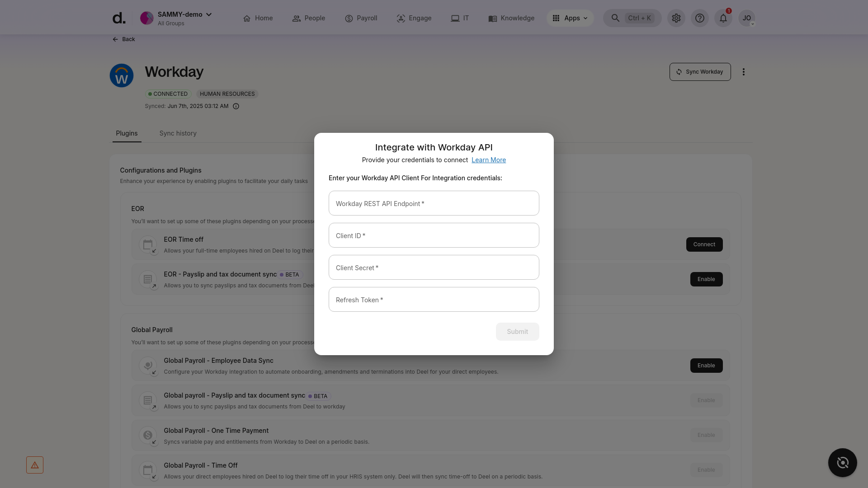Image resolution: width=868 pixels, height=488 pixels.
Task: Enable Global Payroll Time Off plugin
Action: tap(706, 470)
